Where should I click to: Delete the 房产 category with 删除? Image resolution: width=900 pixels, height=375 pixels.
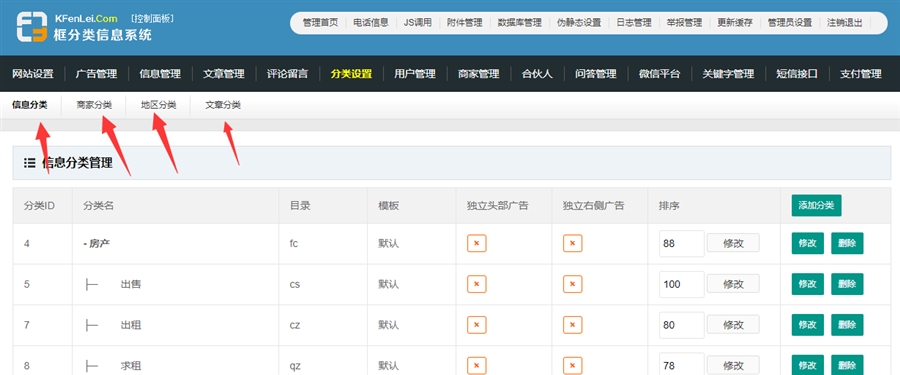(847, 243)
